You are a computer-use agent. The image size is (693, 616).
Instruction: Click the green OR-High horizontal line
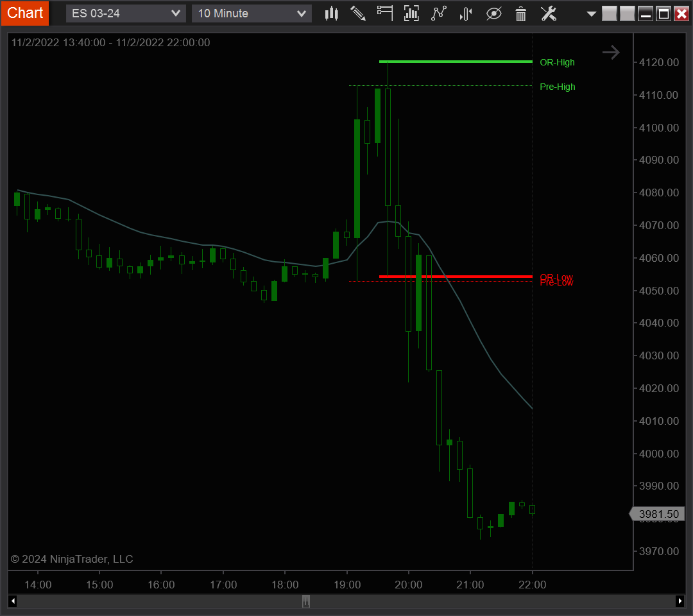pos(456,62)
